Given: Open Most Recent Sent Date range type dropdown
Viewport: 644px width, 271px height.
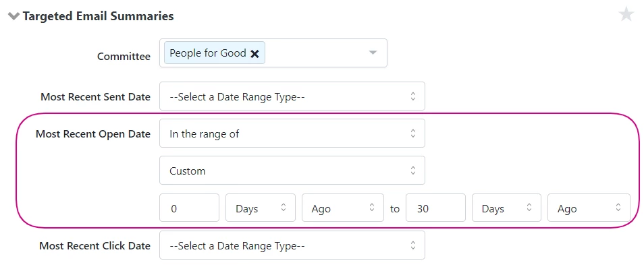Looking at the screenshot, I should (292, 96).
